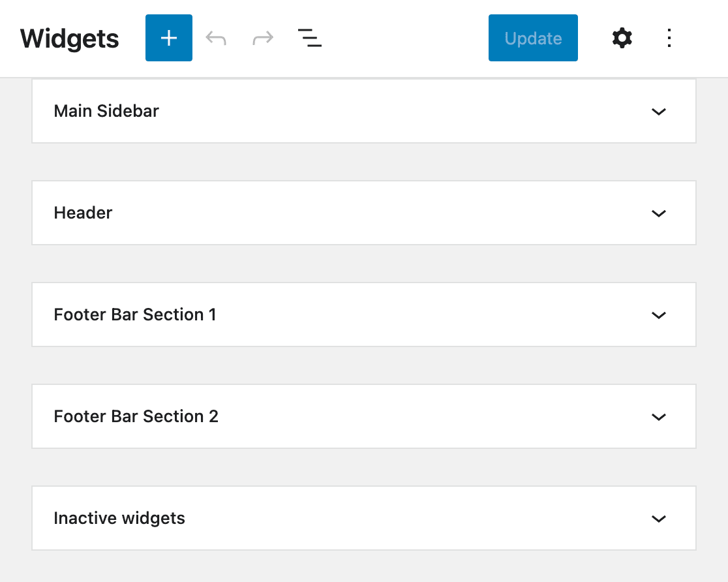Expand the Header widget area chevron
Image resolution: width=728 pixels, height=582 pixels.
point(659,213)
